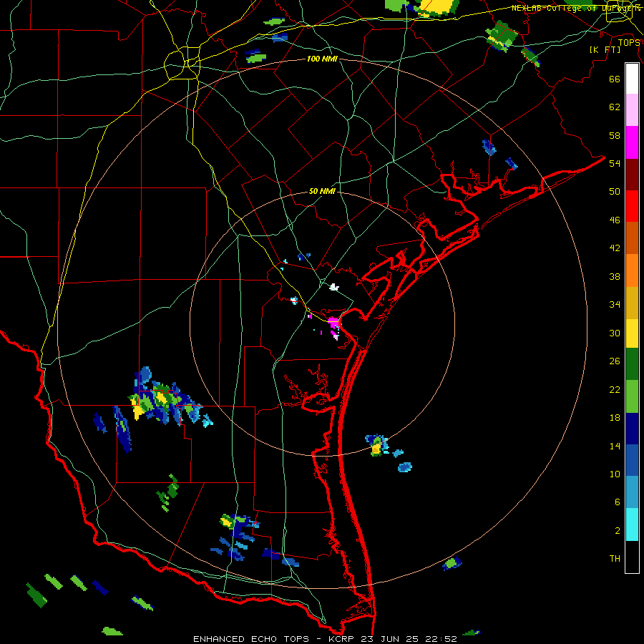Select the '[K FT]' units label
This screenshot has height=644, width=644.
point(605,50)
